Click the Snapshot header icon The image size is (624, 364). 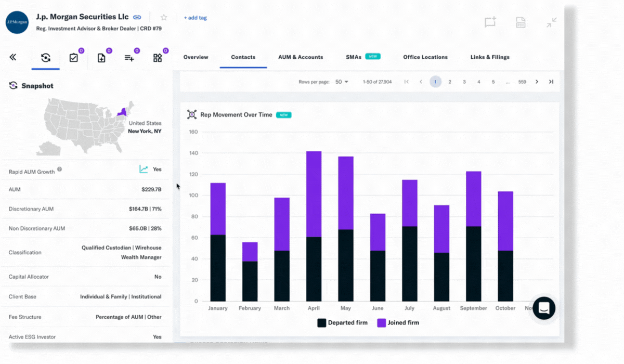click(x=14, y=86)
